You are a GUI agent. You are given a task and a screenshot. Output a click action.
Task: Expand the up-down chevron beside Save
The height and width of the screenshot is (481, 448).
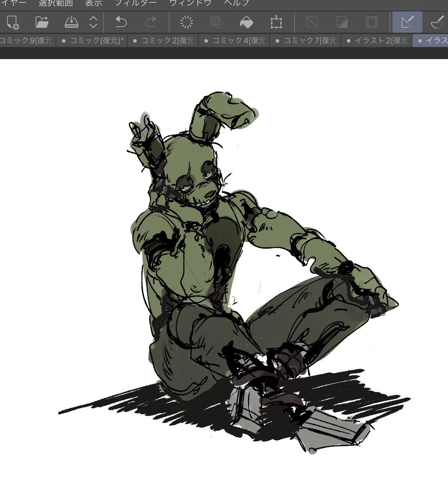93,22
